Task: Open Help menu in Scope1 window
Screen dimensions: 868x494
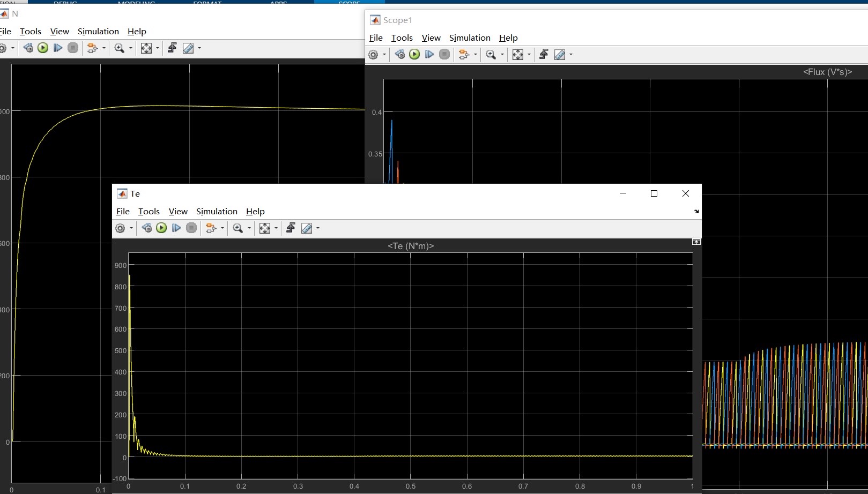Action: point(508,38)
